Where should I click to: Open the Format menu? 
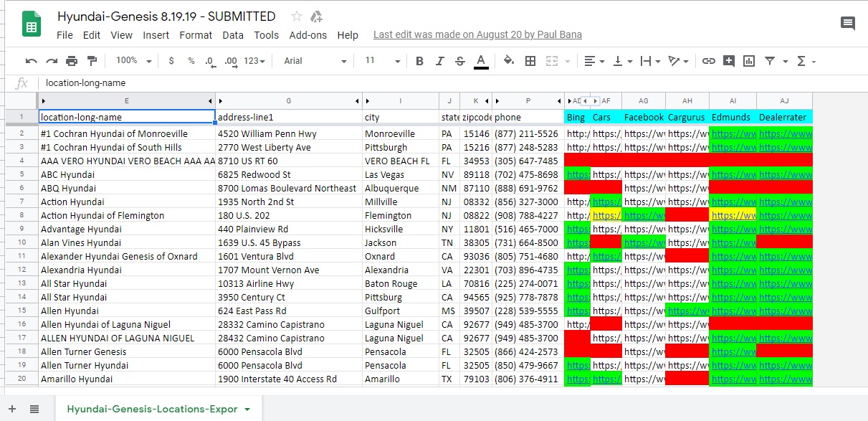pyautogui.click(x=196, y=34)
